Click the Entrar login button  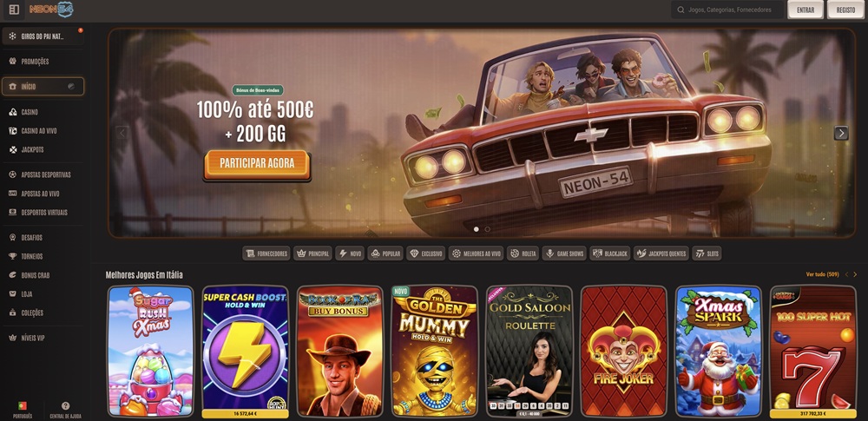(x=805, y=10)
